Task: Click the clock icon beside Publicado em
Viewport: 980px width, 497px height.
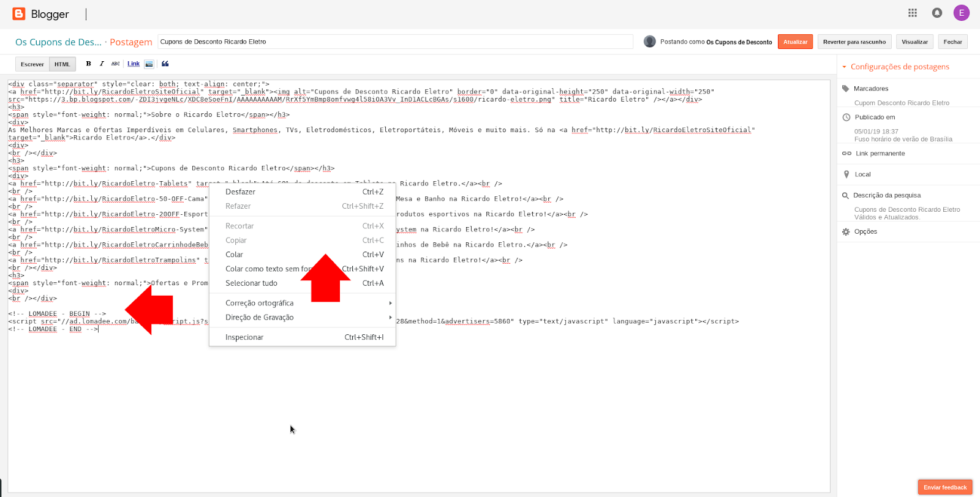Action: click(x=846, y=117)
